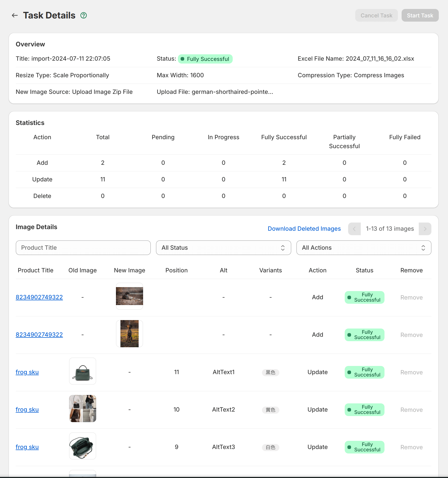This screenshot has width=448, height=478.
Task: Click the back arrow next to Task Details
Action: tap(15, 16)
